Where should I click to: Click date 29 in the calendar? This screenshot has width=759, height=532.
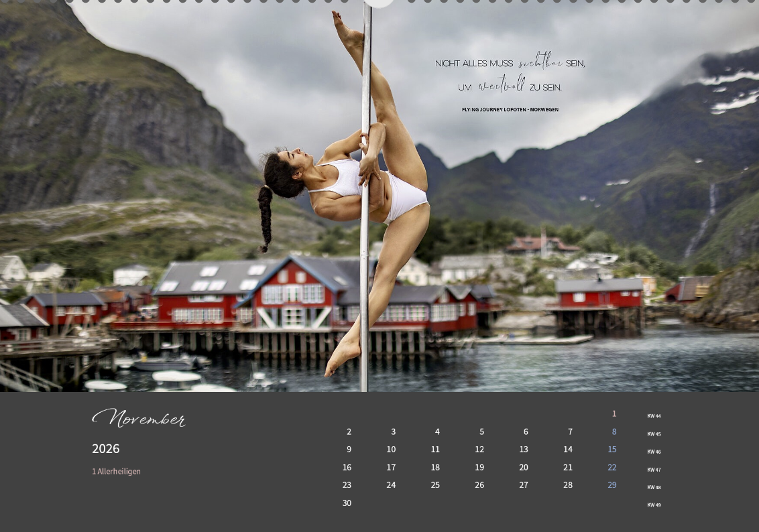[x=611, y=485]
